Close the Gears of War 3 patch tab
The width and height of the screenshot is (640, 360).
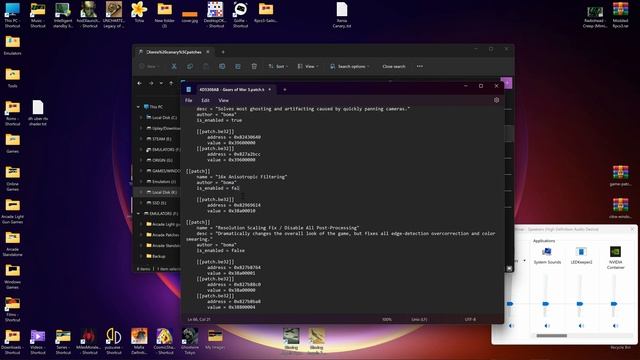pyautogui.click(x=269, y=89)
